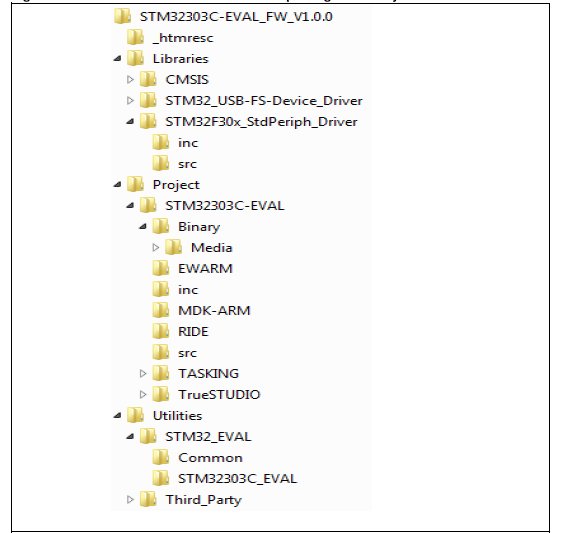Click the STM32303C-EVAL_FW_V1.0.0 root folder icon
The image size is (579, 533).
(123, 16)
